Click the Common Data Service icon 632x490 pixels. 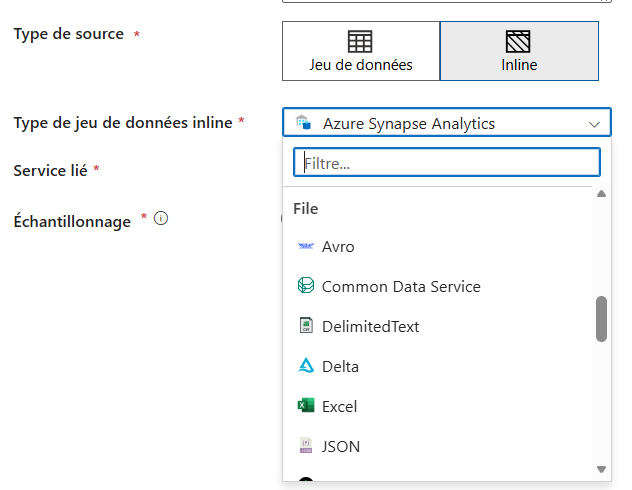pyautogui.click(x=306, y=286)
